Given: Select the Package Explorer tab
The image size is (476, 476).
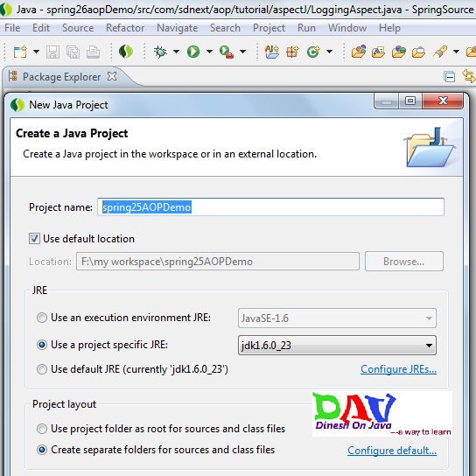Looking at the screenshot, I should coord(61,77).
